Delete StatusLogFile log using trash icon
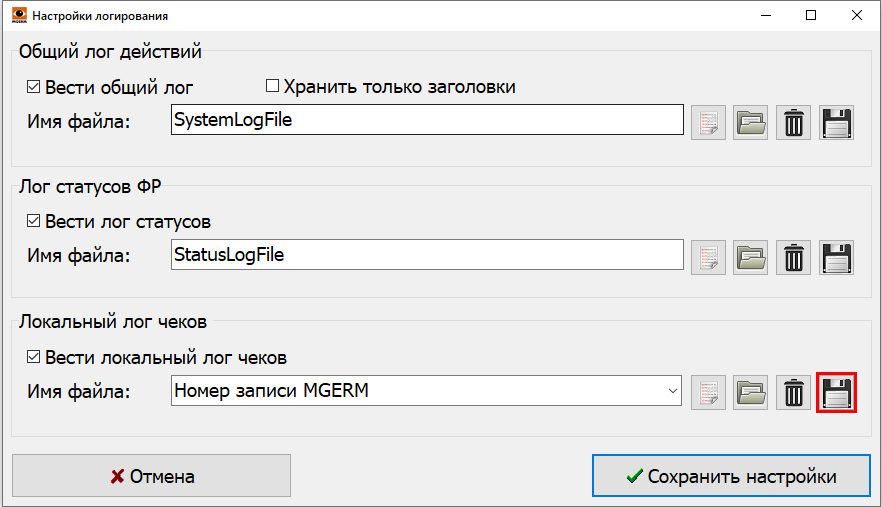 pyautogui.click(x=793, y=257)
